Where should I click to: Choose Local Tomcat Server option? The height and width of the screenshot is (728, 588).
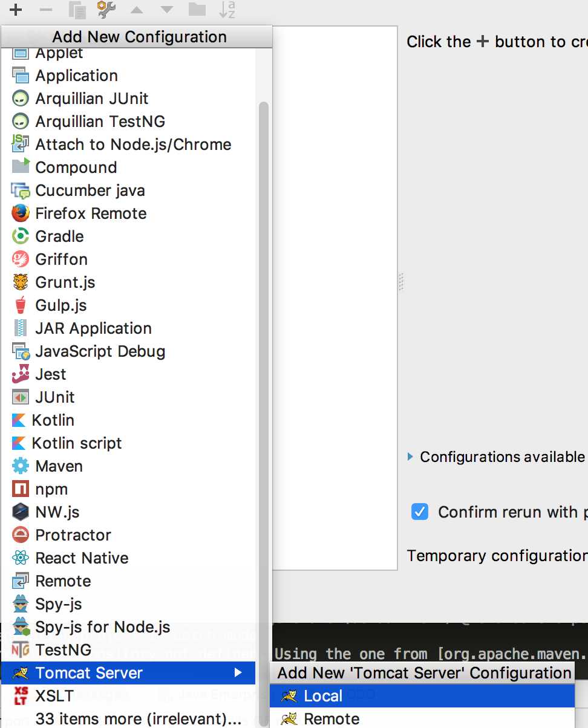422,696
